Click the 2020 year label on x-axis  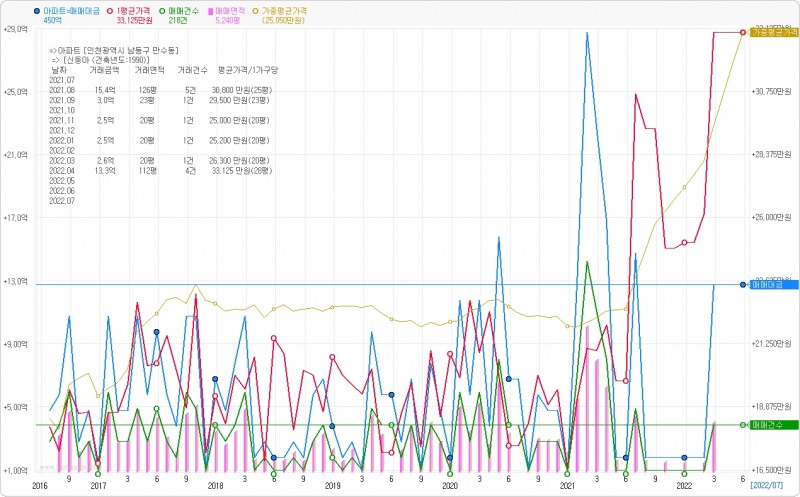(450, 485)
